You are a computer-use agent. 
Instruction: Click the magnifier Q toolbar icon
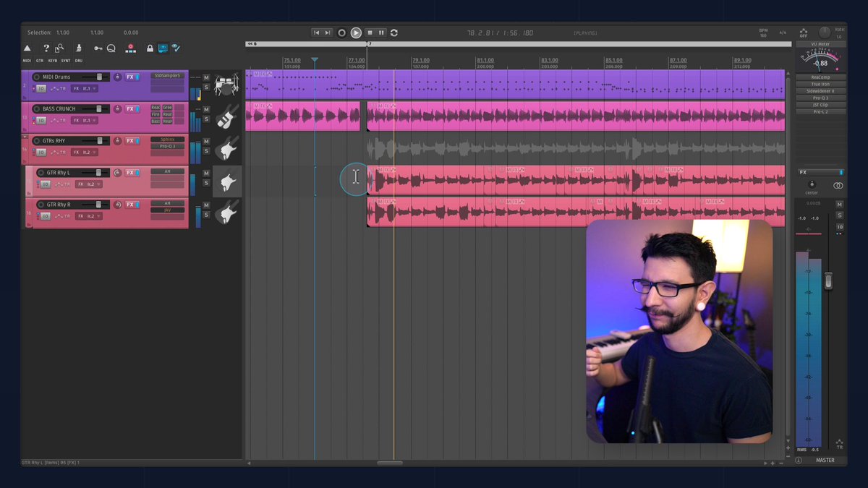pyautogui.click(x=111, y=48)
